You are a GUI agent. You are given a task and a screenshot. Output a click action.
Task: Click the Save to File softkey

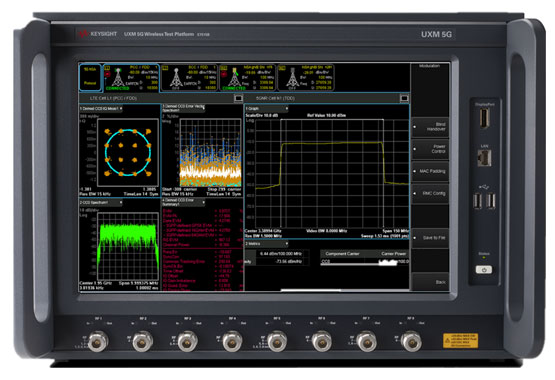(x=430, y=238)
